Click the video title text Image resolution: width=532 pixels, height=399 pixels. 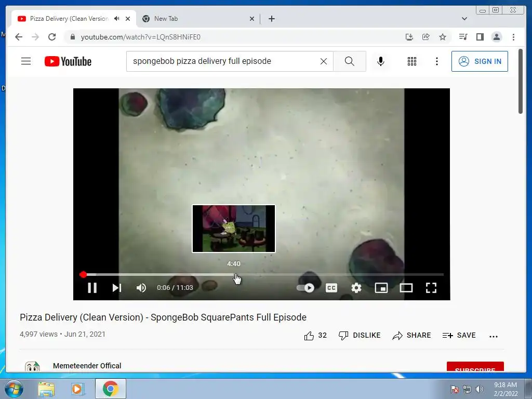tap(163, 317)
